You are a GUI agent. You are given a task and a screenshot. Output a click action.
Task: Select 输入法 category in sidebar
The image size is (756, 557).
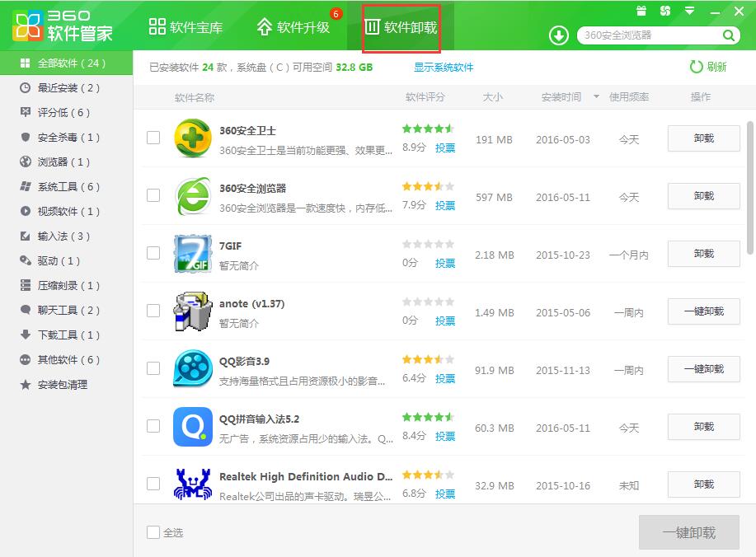tap(66, 236)
